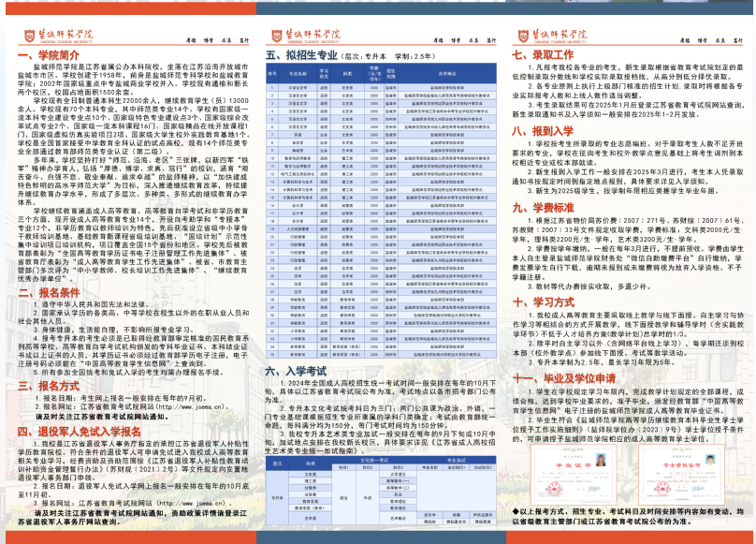
Task: Click the 九、学费标准 heading
Action: (544, 208)
